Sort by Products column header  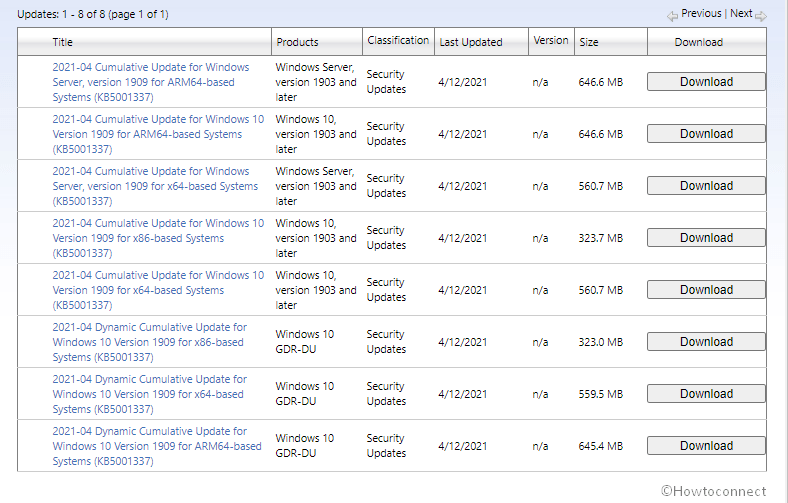(x=297, y=42)
